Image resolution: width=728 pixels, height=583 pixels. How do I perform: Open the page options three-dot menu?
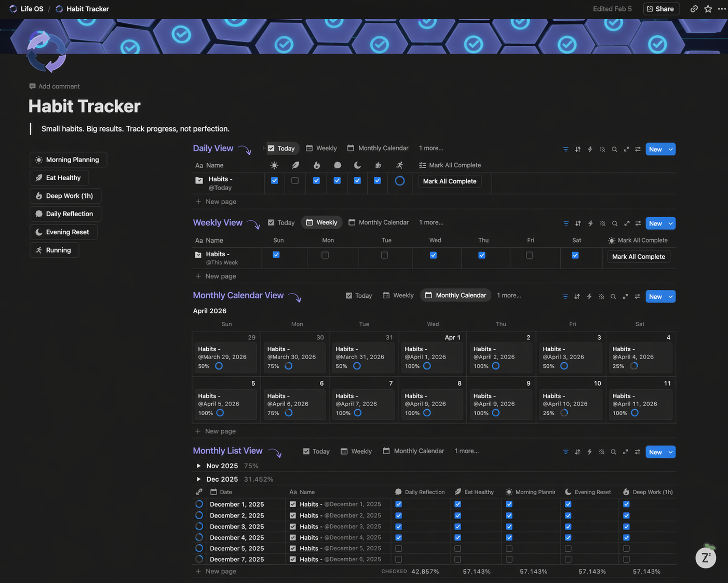click(722, 9)
